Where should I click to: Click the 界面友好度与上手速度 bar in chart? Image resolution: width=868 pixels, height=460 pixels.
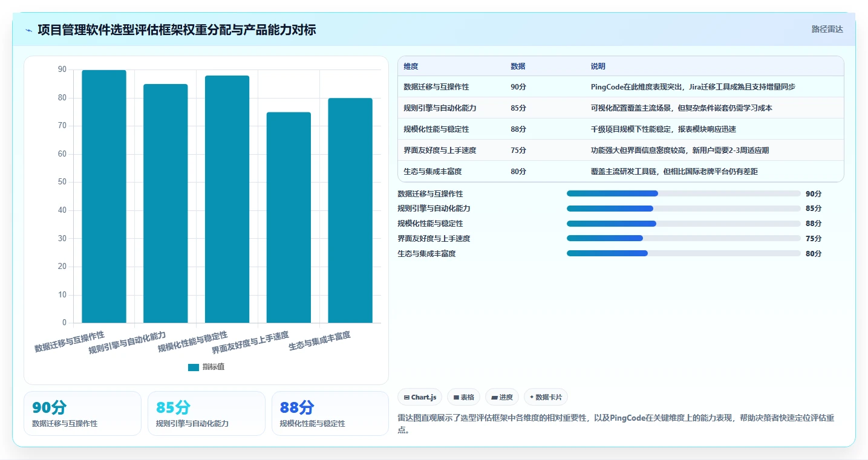(x=289, y=218)
